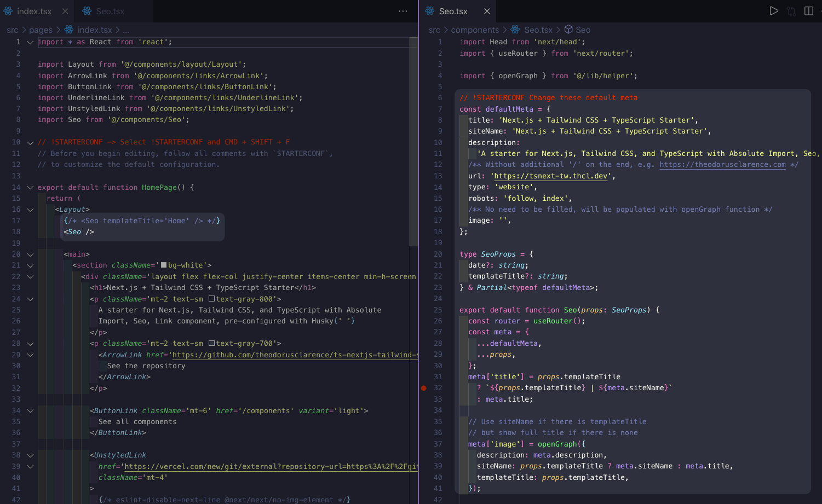Click the h1 'Next.js + Tailwind CSS + TypeScript Starter'

200,288
